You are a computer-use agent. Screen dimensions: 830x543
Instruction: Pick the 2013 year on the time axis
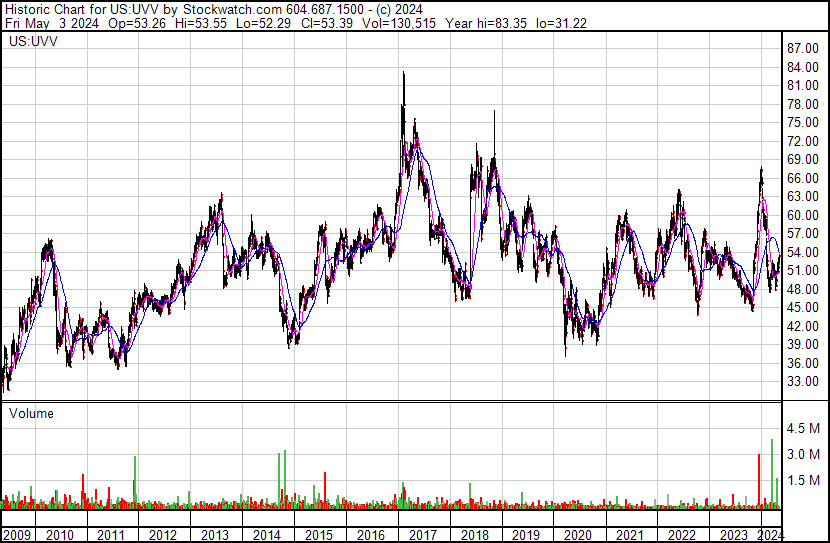pyautogui.click(x=215, y=535)
